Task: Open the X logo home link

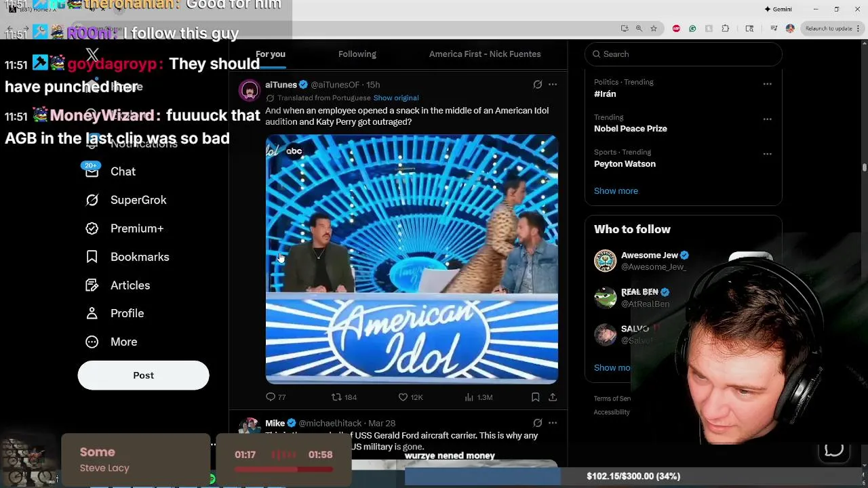Action: pyautogui.click(x=92, y=55)
